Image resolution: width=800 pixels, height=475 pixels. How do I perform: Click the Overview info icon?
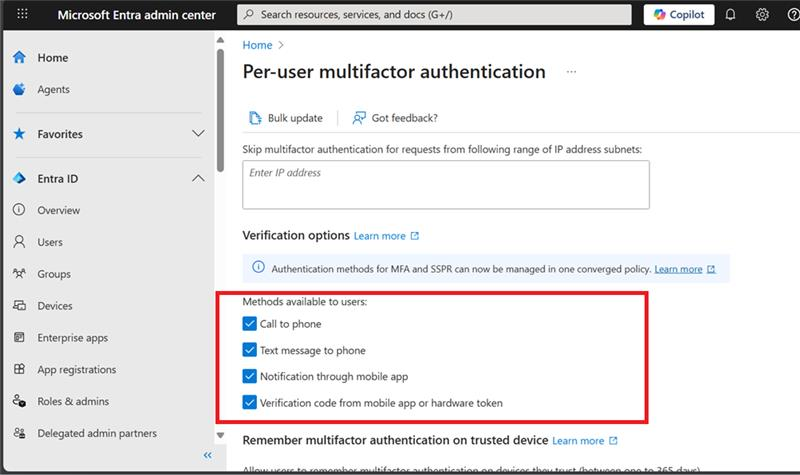[19, 210]
